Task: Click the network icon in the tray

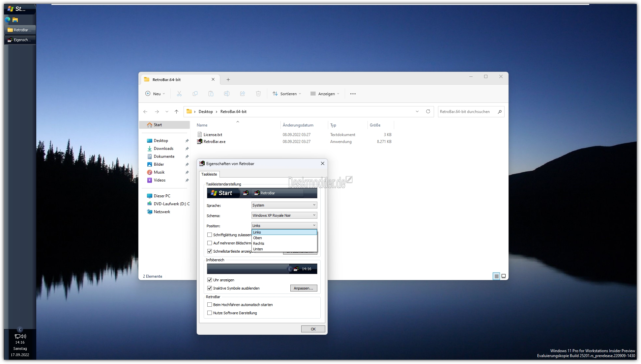Action: 17,336
